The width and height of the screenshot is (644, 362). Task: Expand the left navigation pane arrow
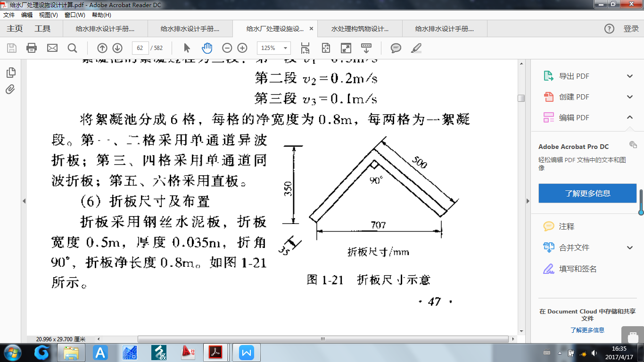(x=24, y=201)
